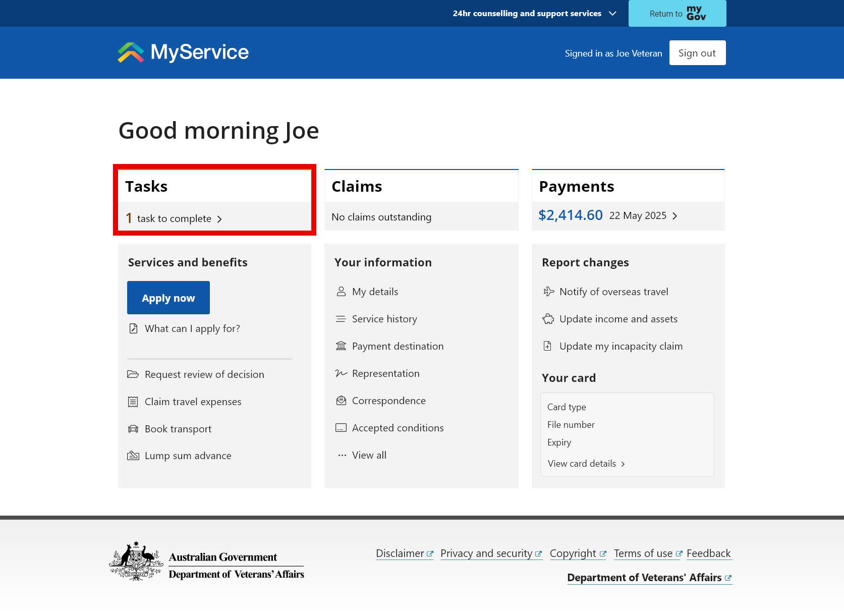Click the Book transport car icon

coord(133,428)
